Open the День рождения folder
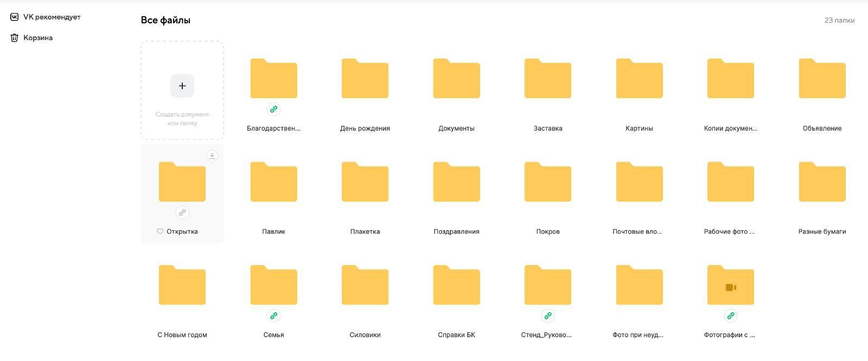The height and width of the screenshot is (361, 868). click(365, 79)
